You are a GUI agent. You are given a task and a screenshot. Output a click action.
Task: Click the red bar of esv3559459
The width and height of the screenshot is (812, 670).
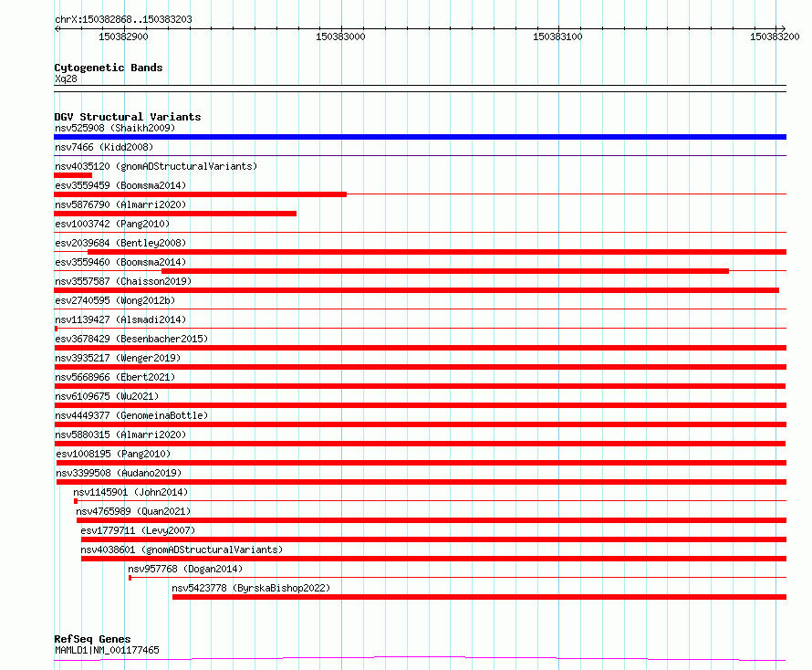(201, 194)
